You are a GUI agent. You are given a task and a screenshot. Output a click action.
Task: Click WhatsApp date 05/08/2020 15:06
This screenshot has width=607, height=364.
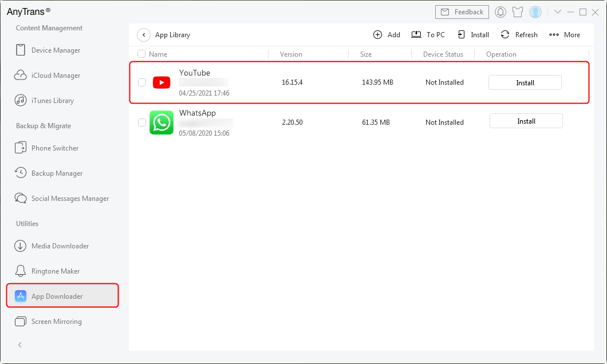[x=204, y=133]
